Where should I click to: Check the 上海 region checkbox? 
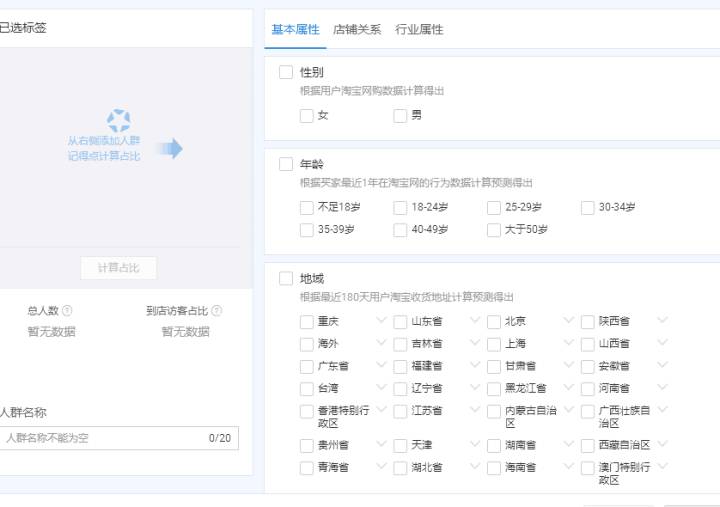click(494, 344)
